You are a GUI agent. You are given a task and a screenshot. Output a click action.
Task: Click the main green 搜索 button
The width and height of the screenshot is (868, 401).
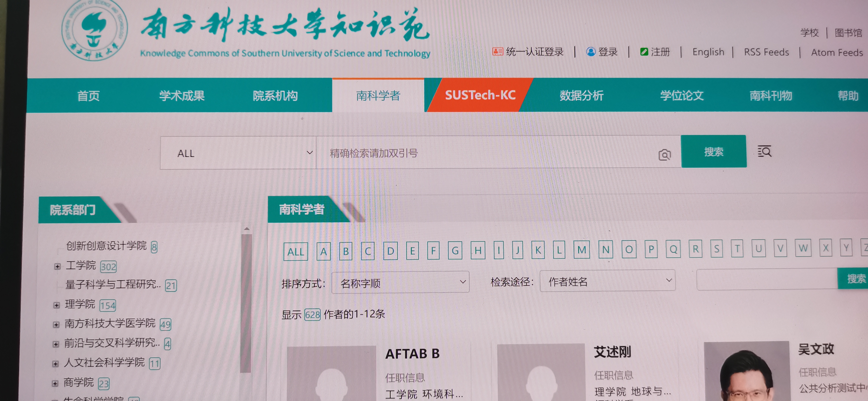point(714,152)
